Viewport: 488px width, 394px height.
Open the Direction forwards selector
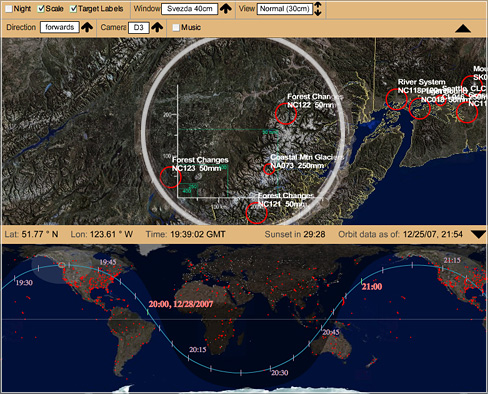[x=60, y=27]
